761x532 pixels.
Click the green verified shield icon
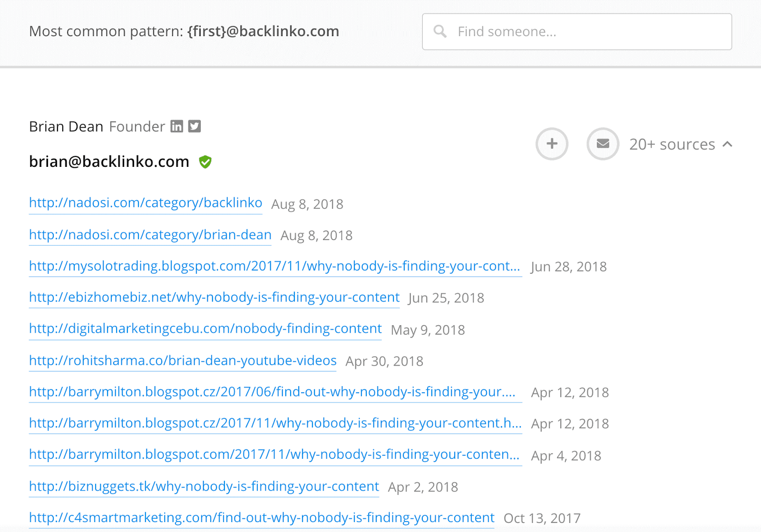coord(205,162)
